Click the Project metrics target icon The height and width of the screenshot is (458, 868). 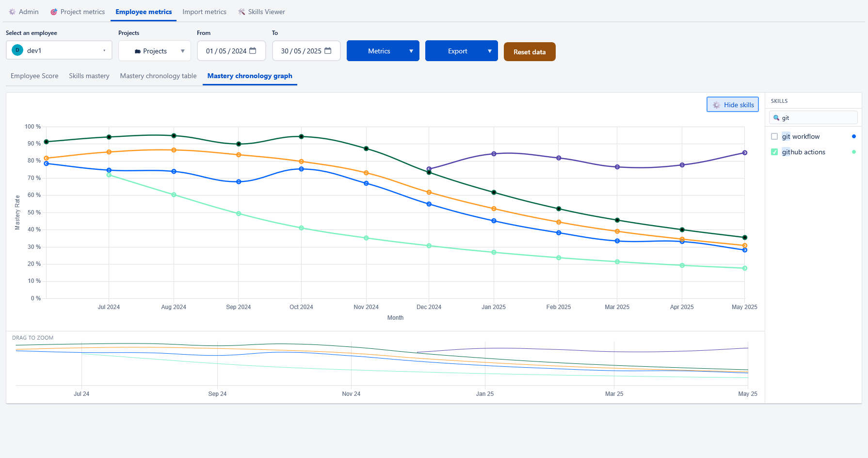54,12
